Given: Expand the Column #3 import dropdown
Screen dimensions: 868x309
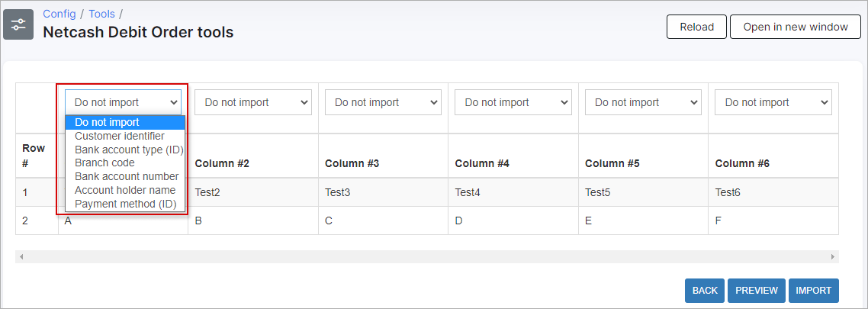Looking at the screenshot, I should [383, 102].
